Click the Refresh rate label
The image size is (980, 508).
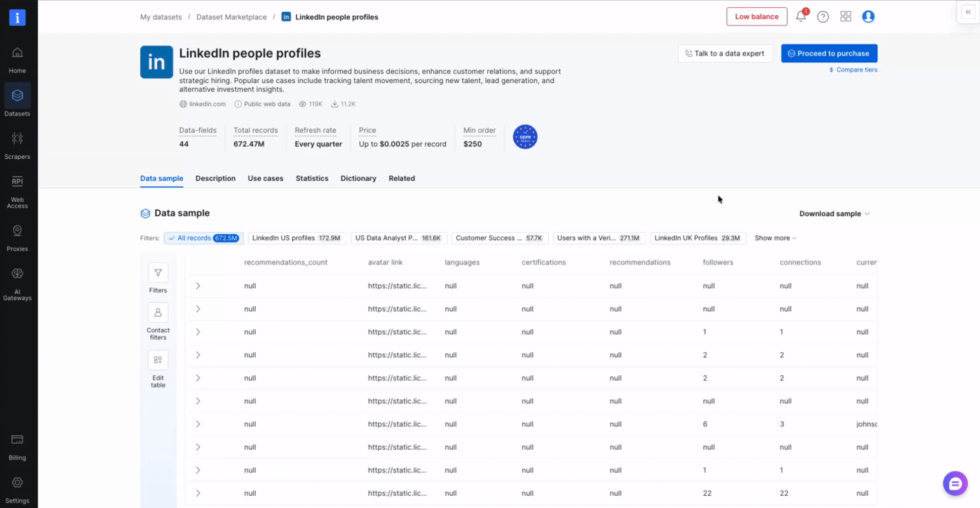tap(315, 130)
